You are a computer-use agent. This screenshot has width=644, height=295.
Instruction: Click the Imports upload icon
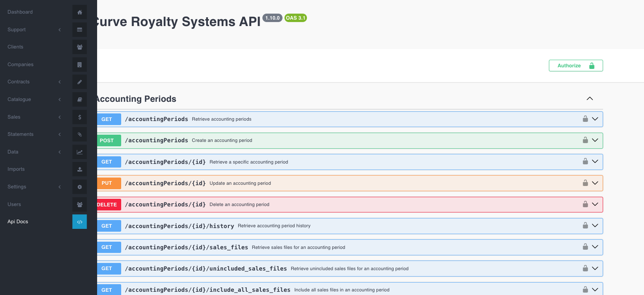79,169
